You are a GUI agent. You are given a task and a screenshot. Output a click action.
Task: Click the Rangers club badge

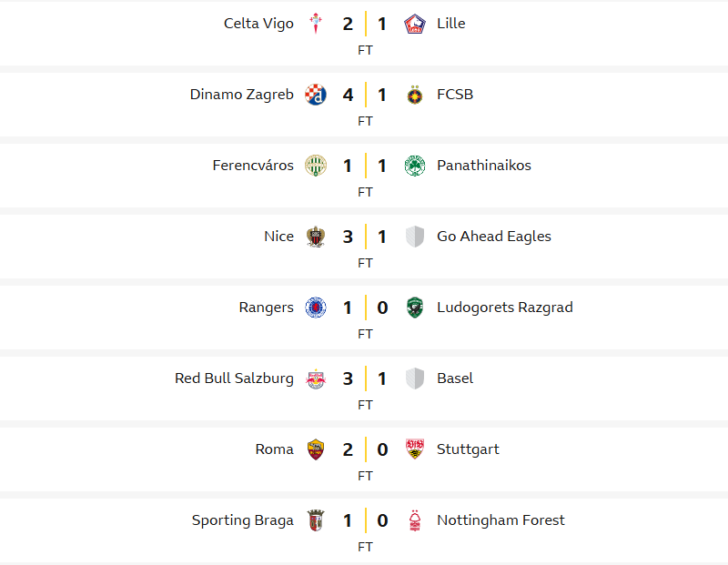click(x=316, y=308)
